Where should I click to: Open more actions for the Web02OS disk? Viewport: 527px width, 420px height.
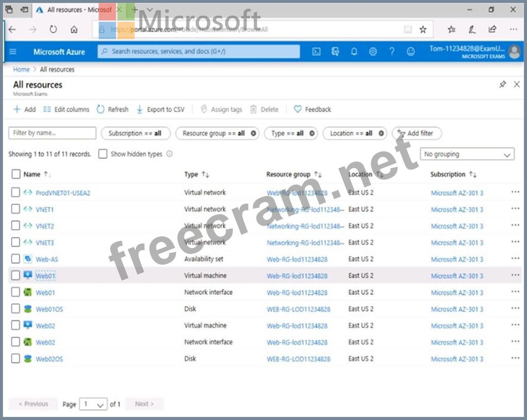coord(515,359)
